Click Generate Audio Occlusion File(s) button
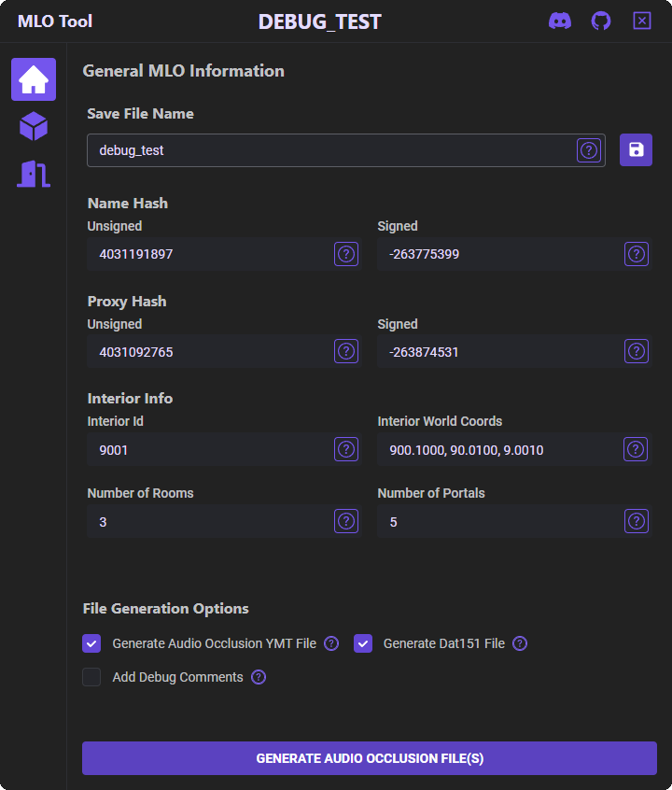Screen dimensions: 672x790 tap(370, 757)
